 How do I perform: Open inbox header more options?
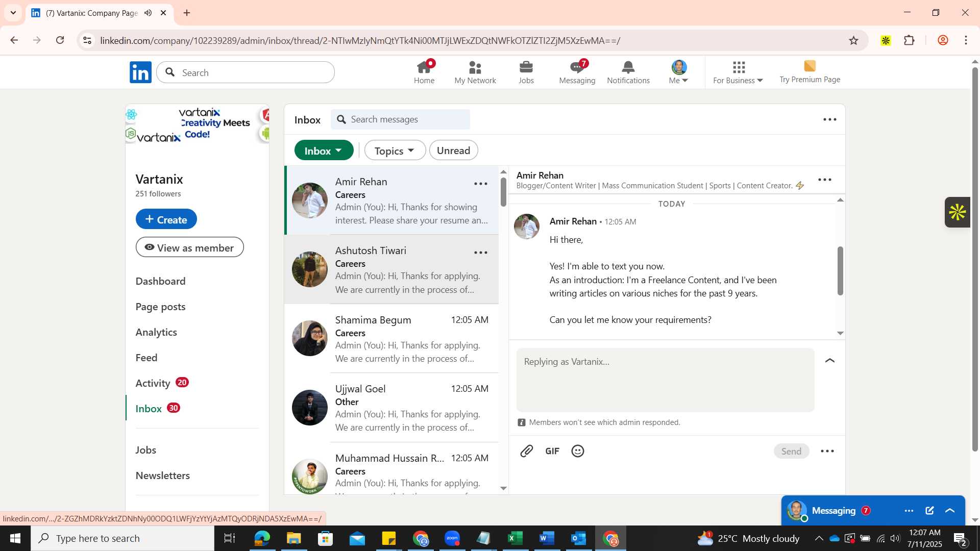(829, 119)
